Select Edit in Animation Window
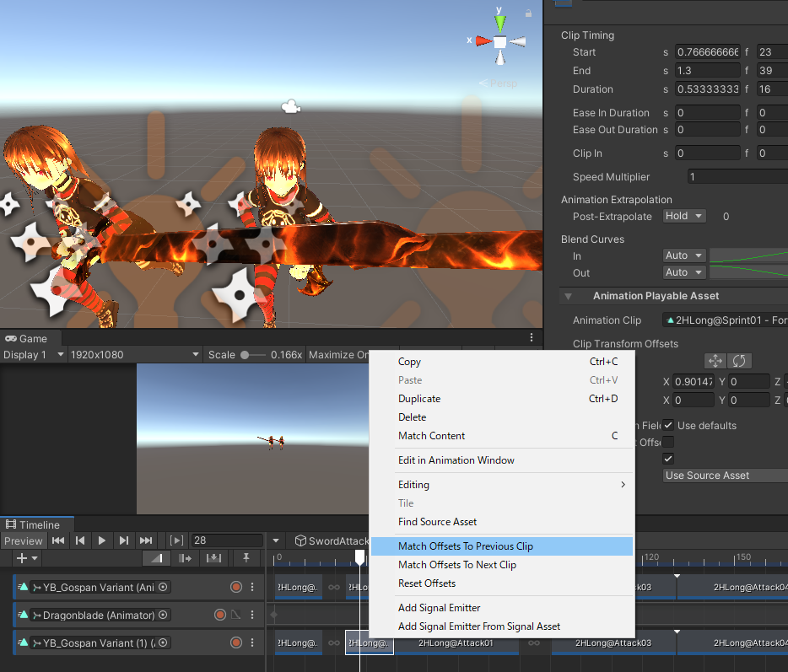 (x=501, y=460)
